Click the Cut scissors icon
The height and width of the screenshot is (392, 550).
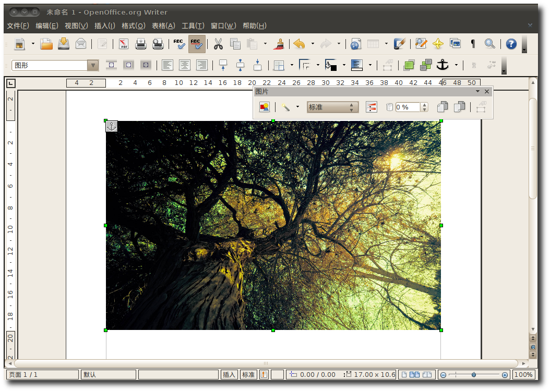(218, 44)
